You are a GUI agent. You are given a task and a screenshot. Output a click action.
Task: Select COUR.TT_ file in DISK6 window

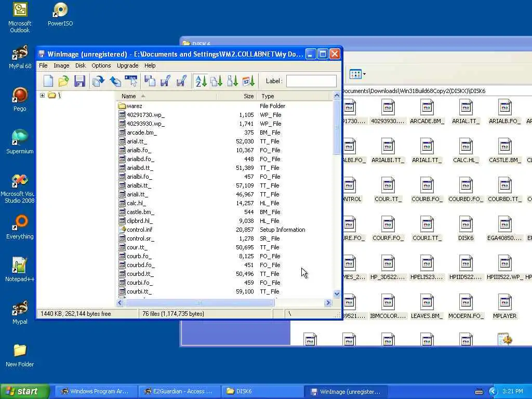(x=388, y=190)
